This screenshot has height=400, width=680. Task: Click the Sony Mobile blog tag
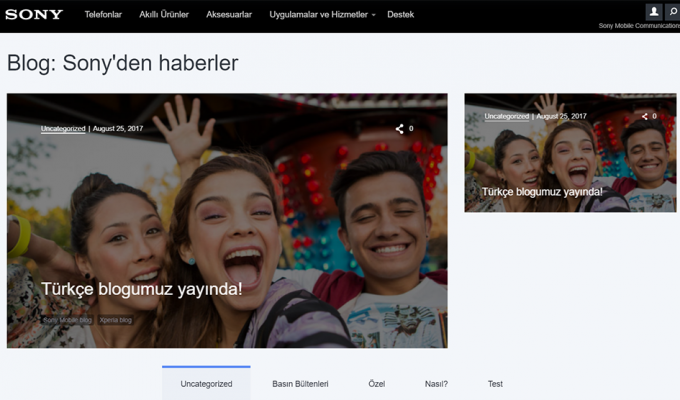click(x=67, y=320)
